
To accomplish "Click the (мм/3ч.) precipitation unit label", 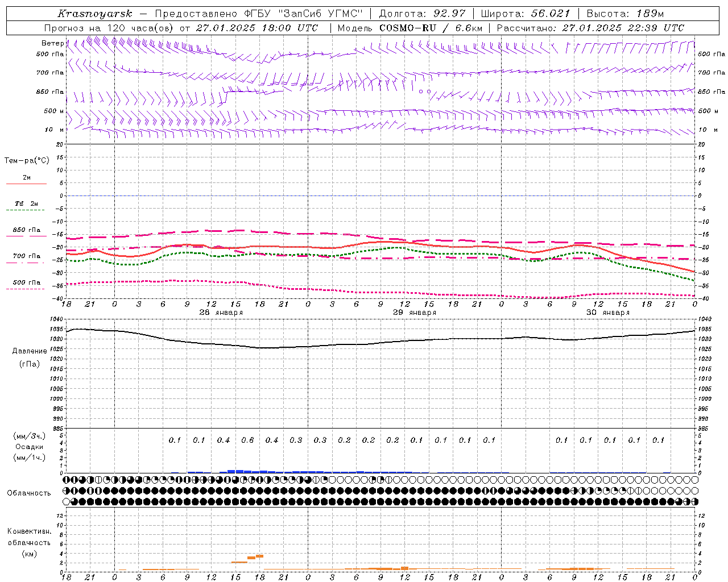I will click(x=30, y=436).
